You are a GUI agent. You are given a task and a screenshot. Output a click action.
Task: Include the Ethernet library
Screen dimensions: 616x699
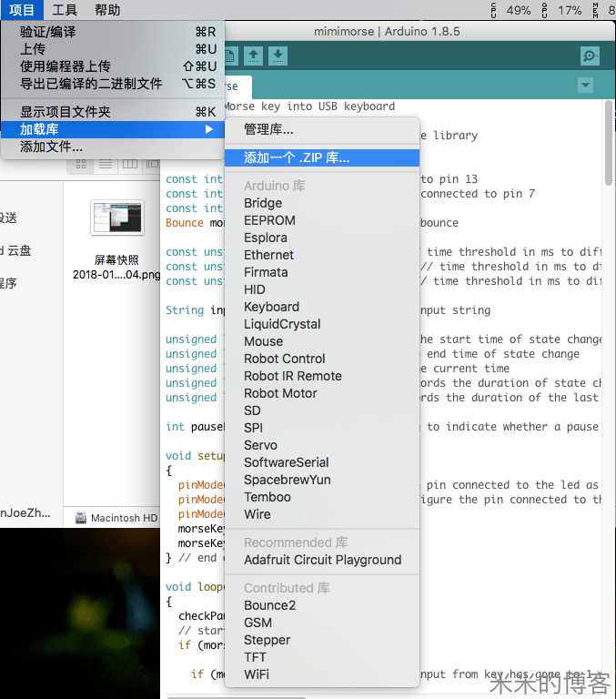point(322,255)
